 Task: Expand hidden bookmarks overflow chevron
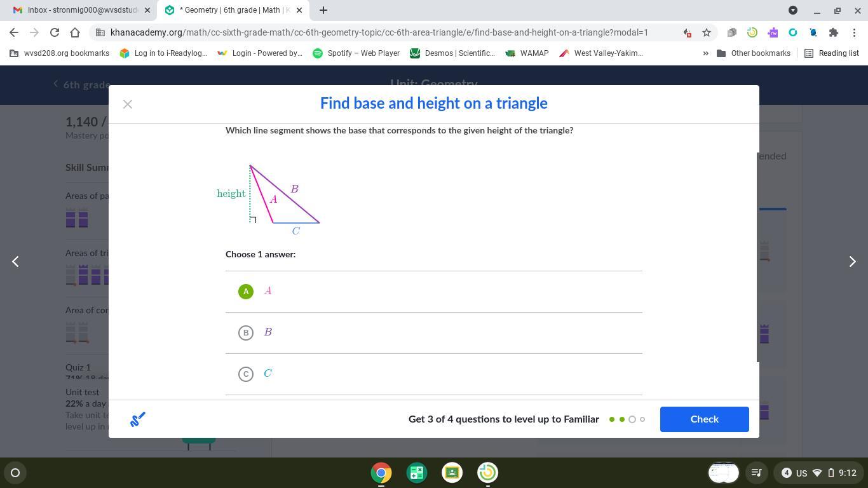[705, 53]
